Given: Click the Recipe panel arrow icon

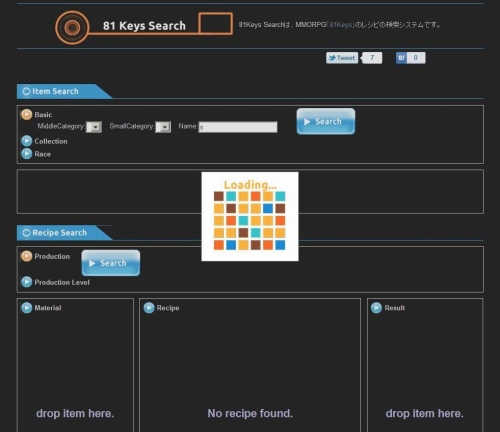Looking at the screenshot, I should point(149,308).
